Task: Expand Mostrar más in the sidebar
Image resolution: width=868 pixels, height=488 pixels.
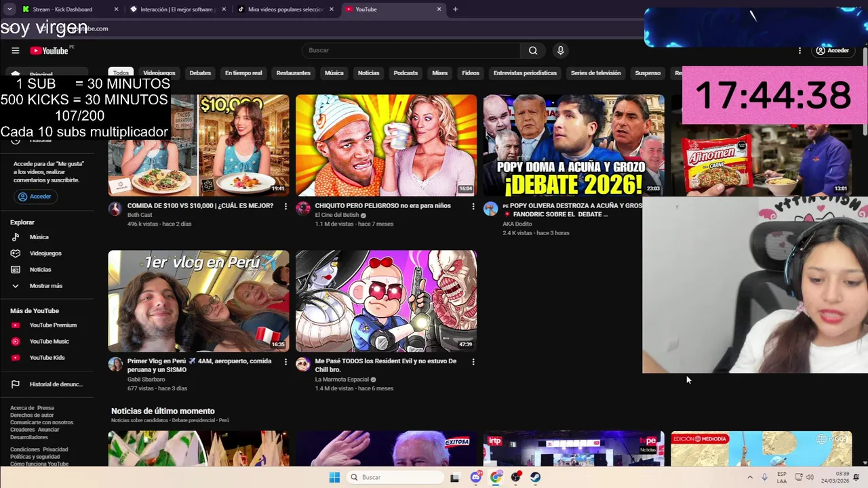Action: coord(47,286)
